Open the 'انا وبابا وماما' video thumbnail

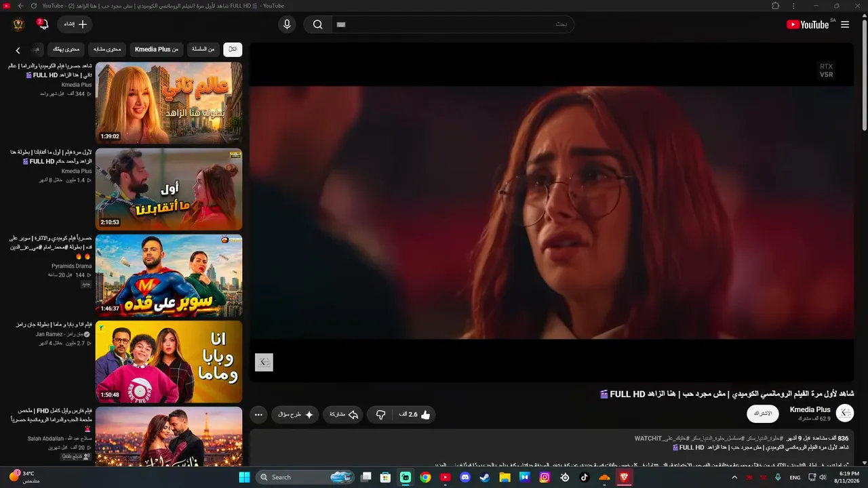[169, 361]
